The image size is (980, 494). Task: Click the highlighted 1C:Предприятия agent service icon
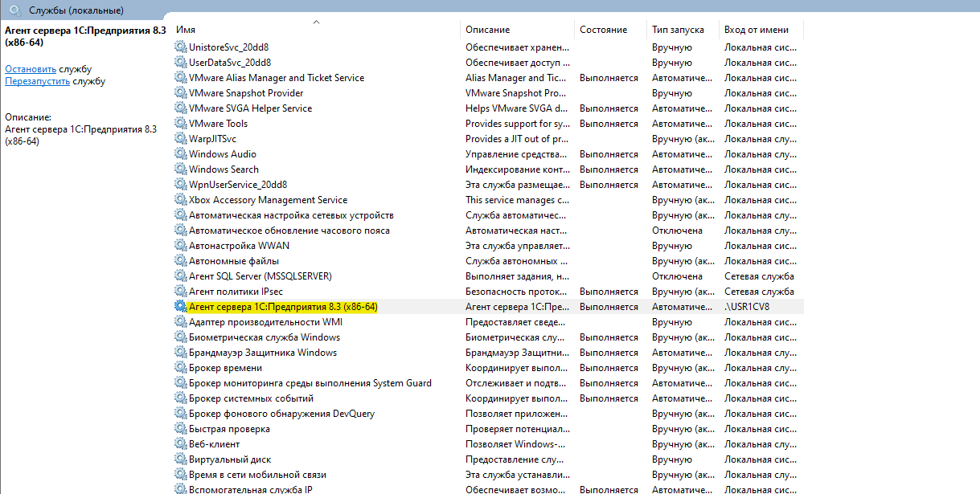180,307
